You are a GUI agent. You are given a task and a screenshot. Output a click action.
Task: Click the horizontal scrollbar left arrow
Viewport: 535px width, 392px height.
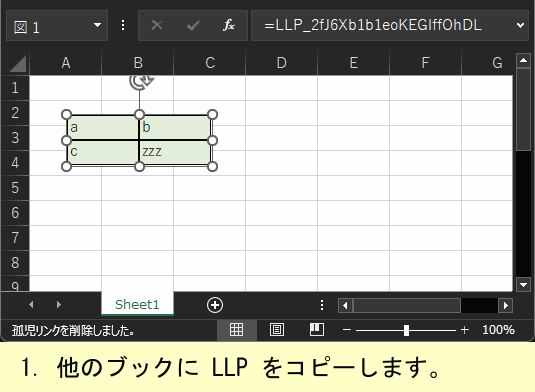pos(345,305)
